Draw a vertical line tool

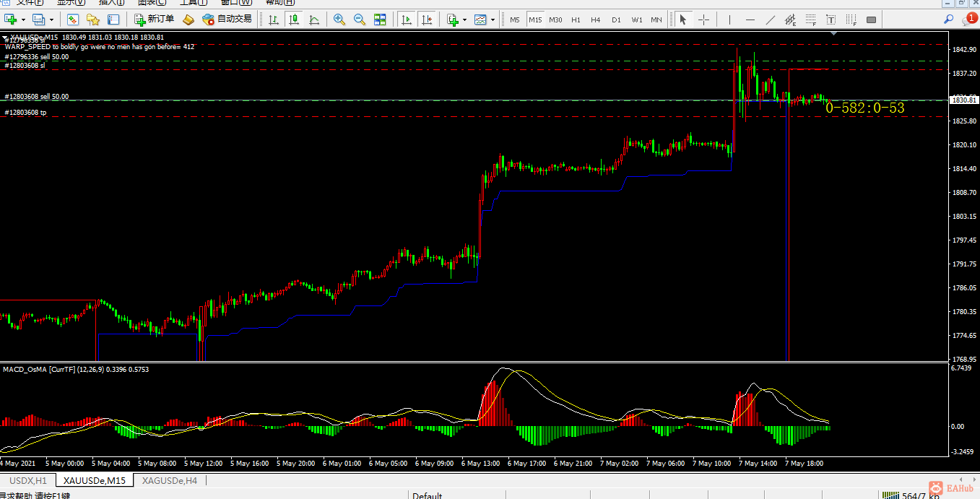730,19
